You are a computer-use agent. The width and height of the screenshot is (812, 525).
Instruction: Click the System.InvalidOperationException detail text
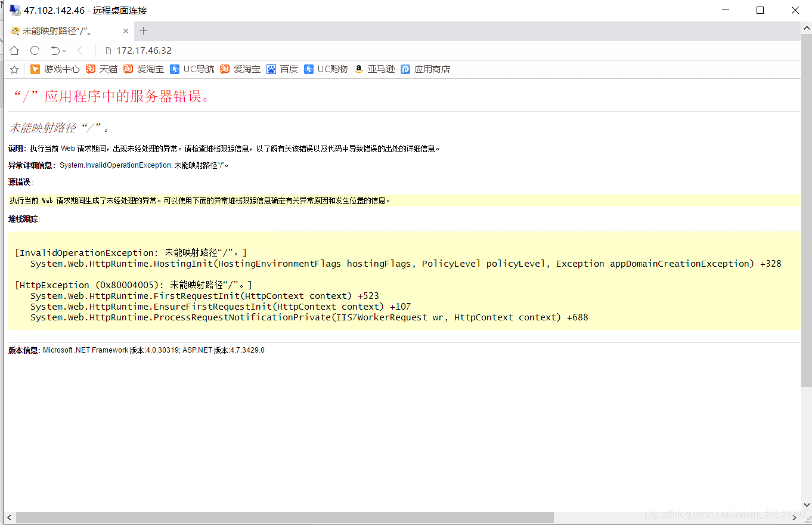coord(144,165)
